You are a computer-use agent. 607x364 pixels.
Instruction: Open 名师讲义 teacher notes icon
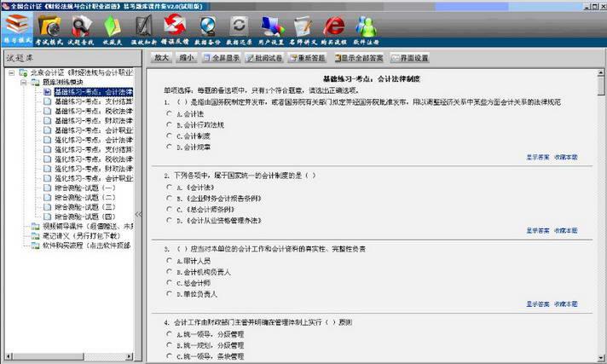tap(303, 30)
